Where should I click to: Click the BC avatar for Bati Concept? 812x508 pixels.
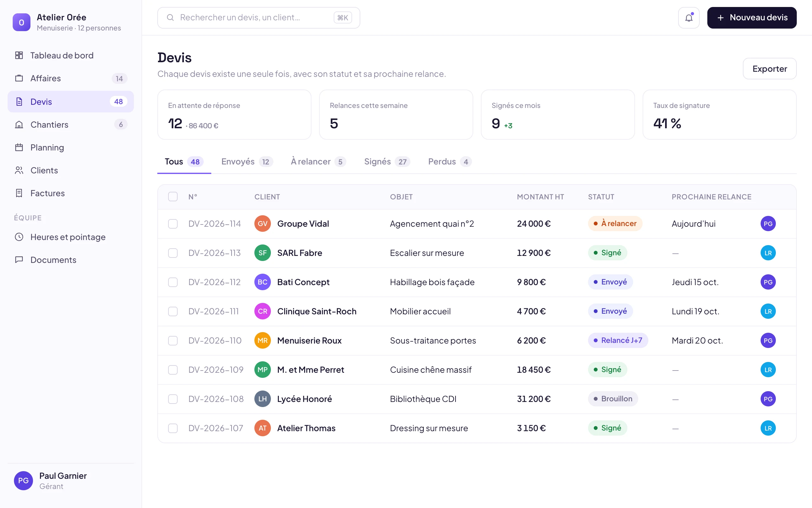point(262,282)
